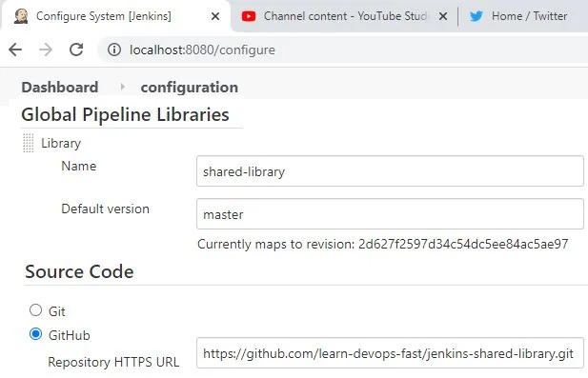
Task: Switch to Configure System [Jenkins] tab
Action: tap(116, 16)
